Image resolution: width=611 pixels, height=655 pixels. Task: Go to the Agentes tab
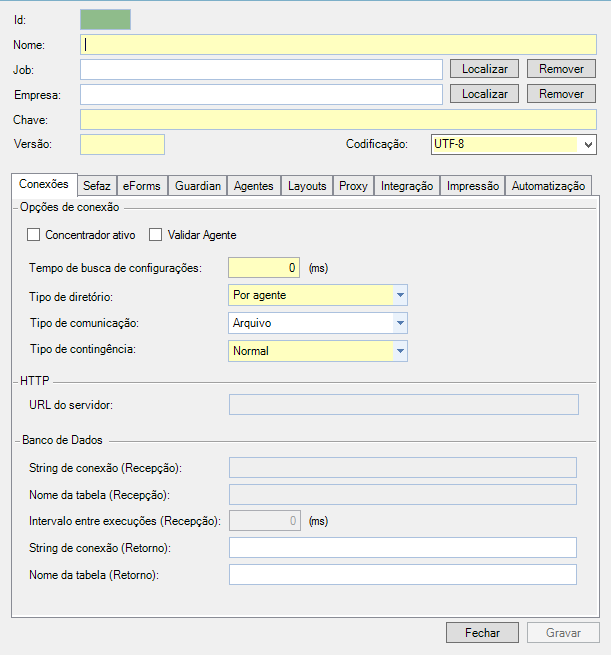coord(253,186)
